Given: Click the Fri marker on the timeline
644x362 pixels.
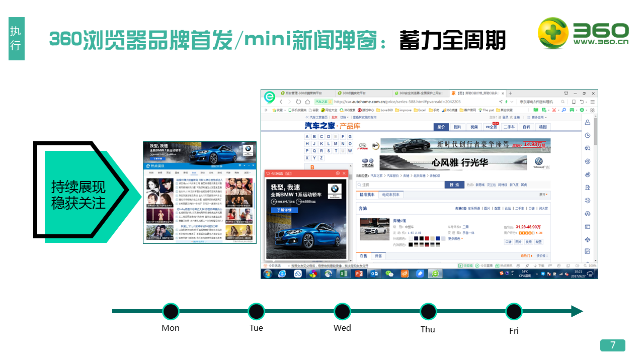Looking at the screenshot, I should coord(514,312).
